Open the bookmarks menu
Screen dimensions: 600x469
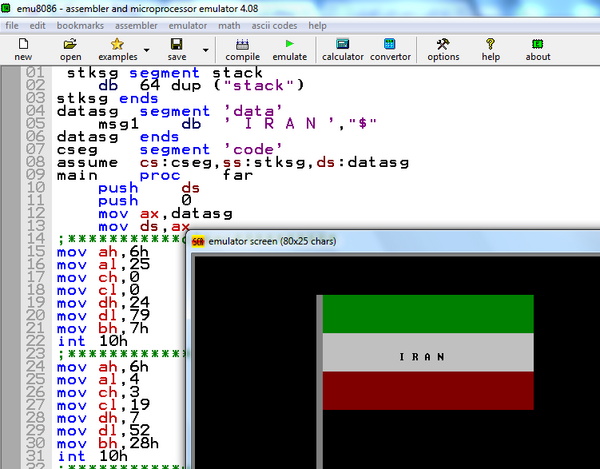pos(80,26)
